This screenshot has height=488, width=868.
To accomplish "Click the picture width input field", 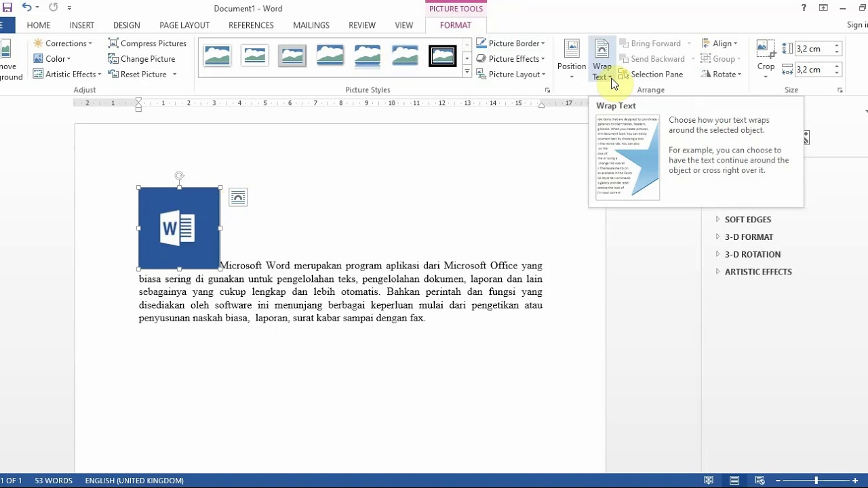I will click(812, 70).
